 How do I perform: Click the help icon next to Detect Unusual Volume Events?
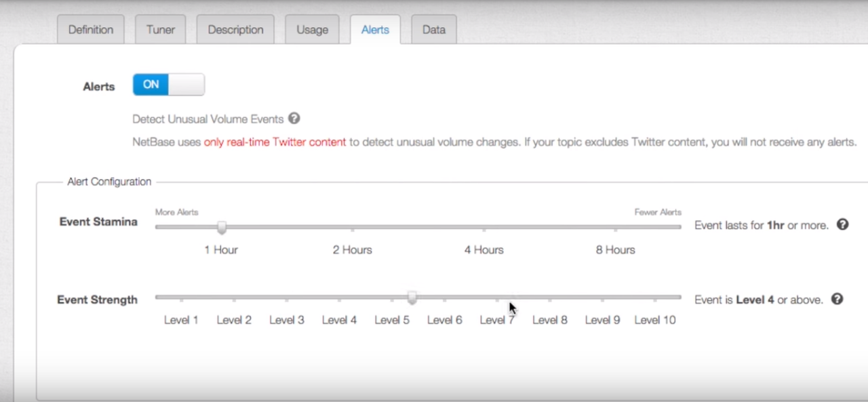294,119
